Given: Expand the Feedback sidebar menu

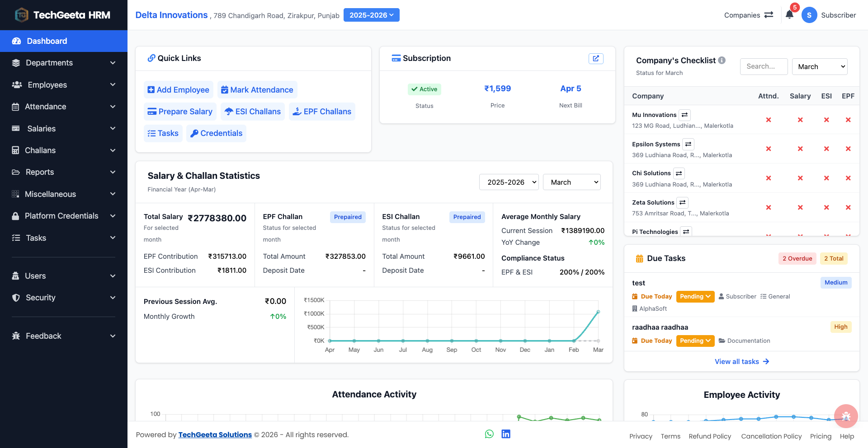Looking at the screenshot, I should 64,336.
